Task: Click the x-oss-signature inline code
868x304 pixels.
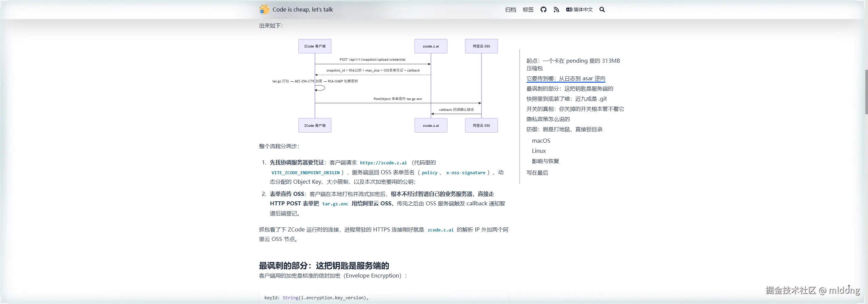Action: click(x=466, y=173)
